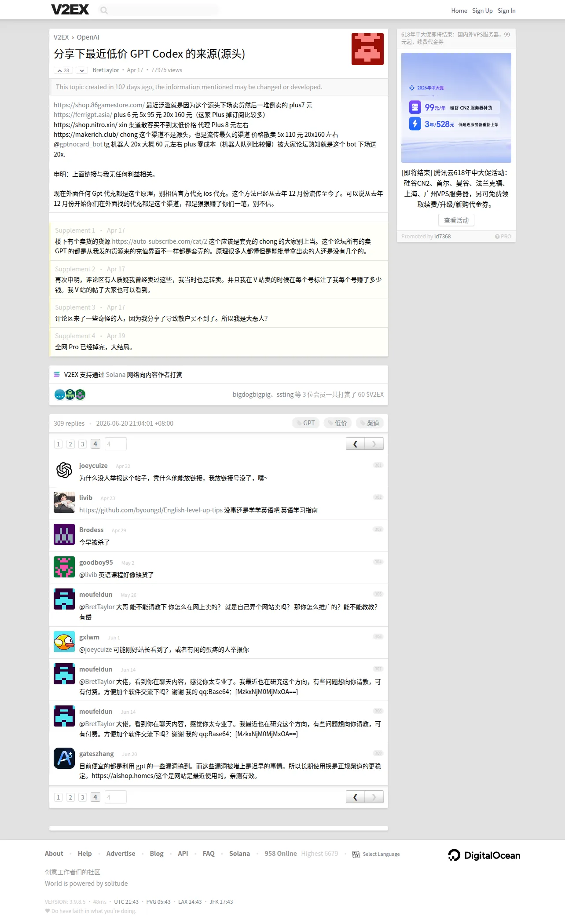Go to reply page 3 in bottom pagination

82,797
